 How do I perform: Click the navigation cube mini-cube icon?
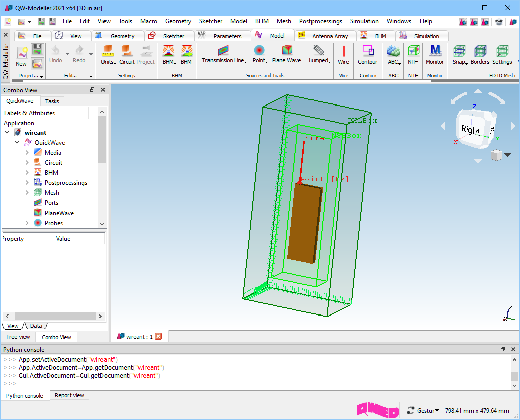coord(496,155)
